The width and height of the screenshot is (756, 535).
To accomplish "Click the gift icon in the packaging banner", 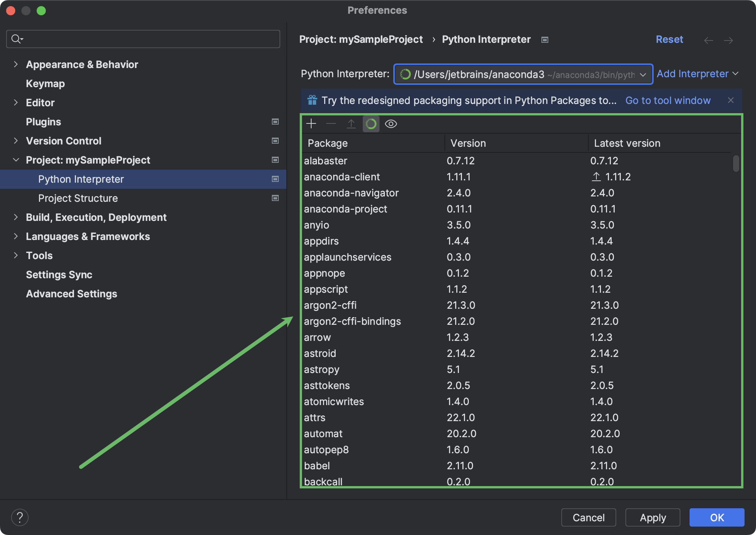I will tap(312, 100).
